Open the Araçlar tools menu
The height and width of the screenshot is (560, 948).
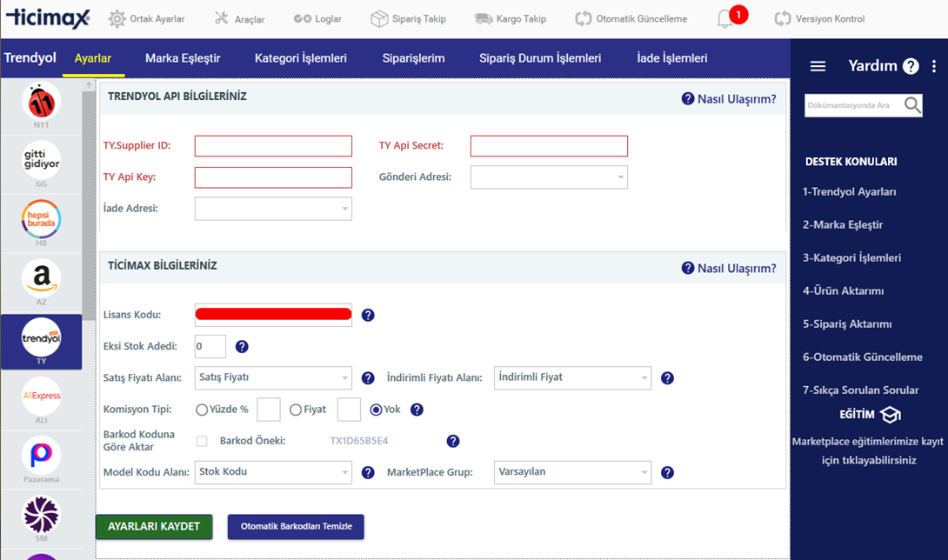[x=239, y=19]
